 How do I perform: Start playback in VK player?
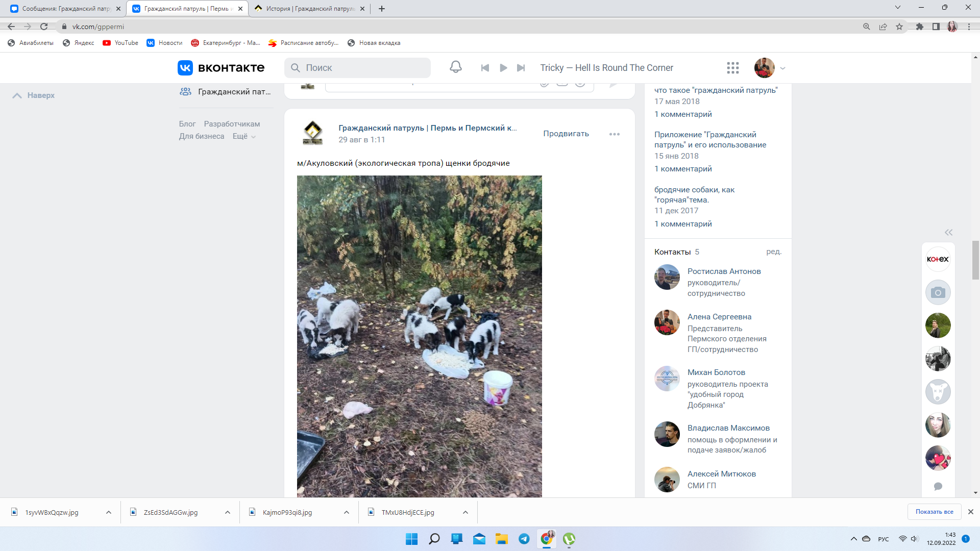503,68
